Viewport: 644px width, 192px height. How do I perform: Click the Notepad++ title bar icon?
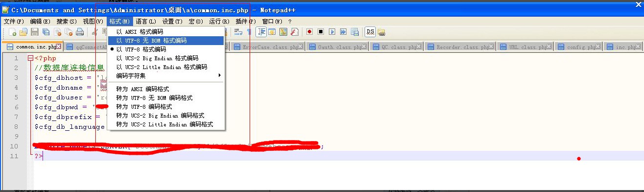pos(5,10)
